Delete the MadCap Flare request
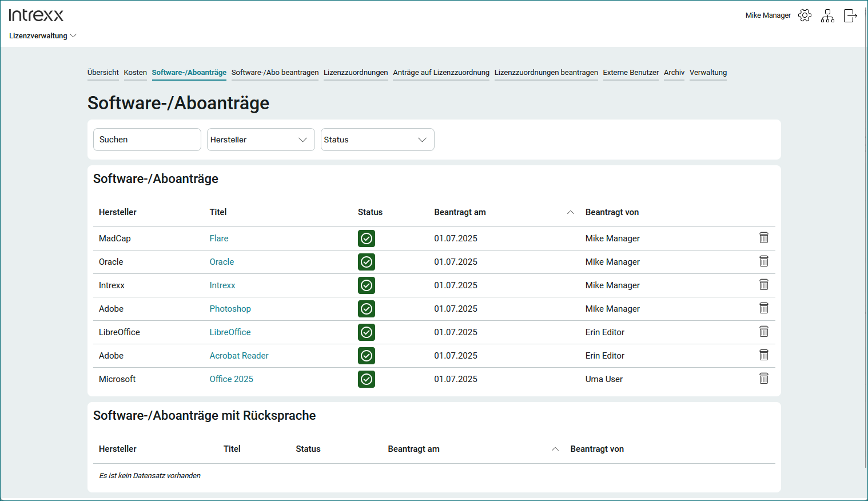 pos(763,237)
